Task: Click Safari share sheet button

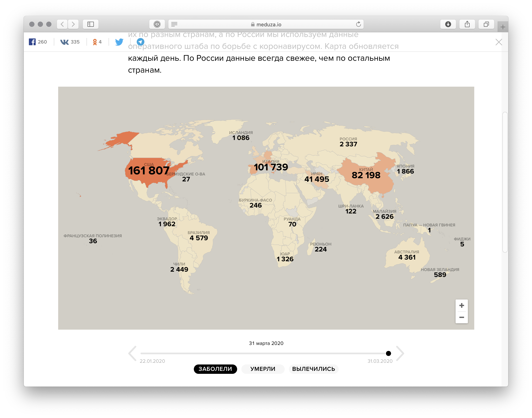Action: coord(467,24)
